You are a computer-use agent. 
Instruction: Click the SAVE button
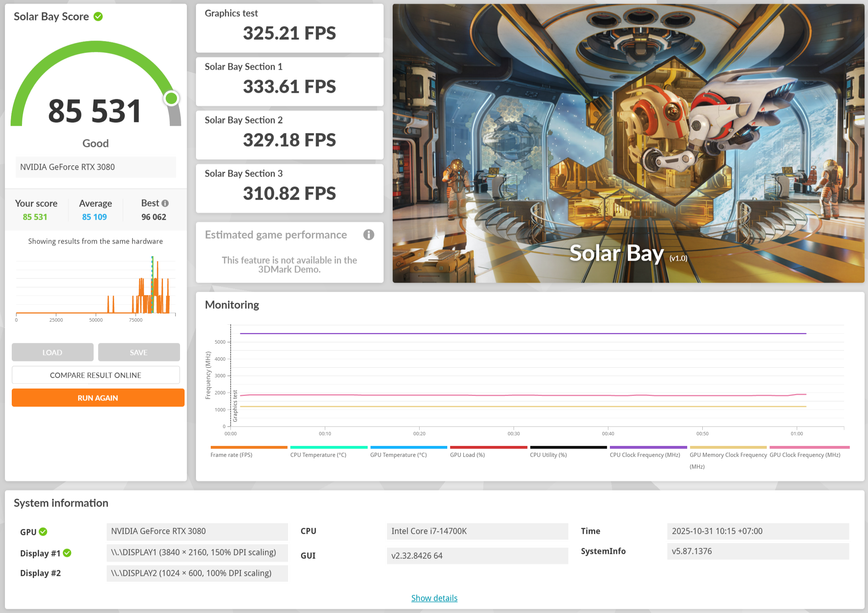pos(139,352)
